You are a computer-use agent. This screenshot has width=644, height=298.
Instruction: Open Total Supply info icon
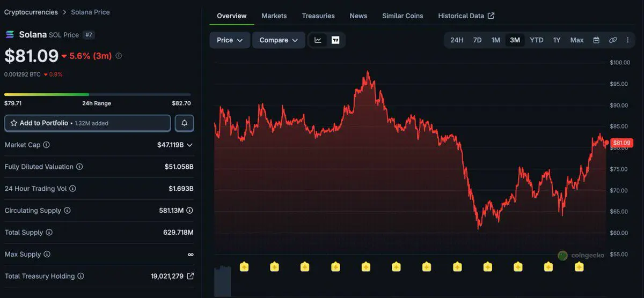pyautogui.click(x=49, y=233)
